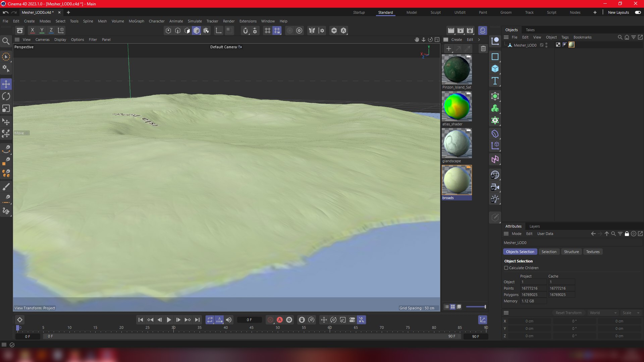Switch to Takes tab
This screenshot has width=644, height=362.
point(530,30)
